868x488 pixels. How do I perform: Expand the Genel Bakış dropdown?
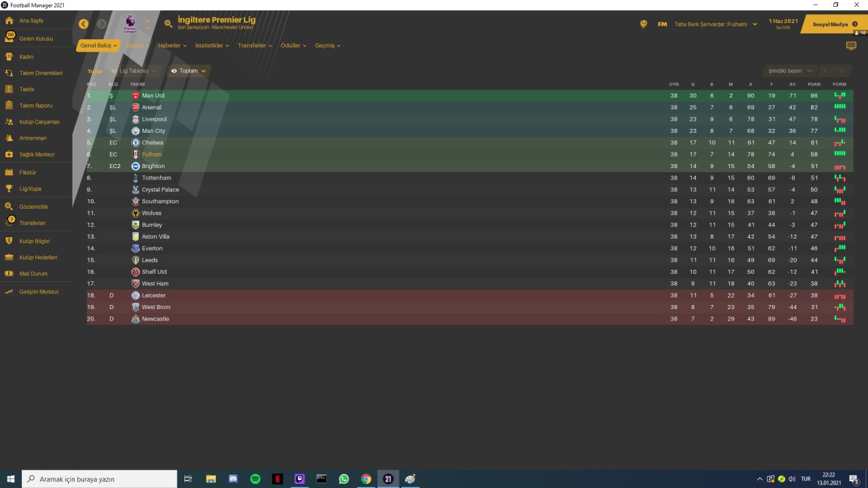[x=98, y=45]
